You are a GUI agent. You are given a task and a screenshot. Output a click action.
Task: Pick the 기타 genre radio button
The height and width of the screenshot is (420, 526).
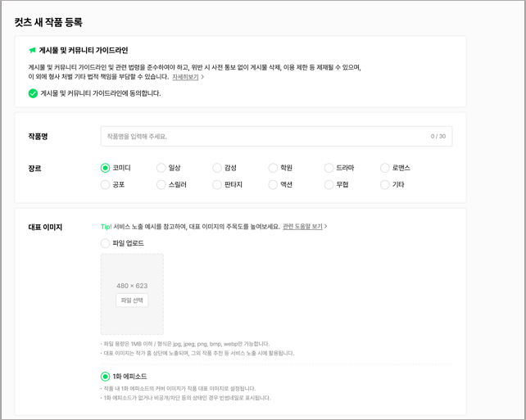point(385,185)
